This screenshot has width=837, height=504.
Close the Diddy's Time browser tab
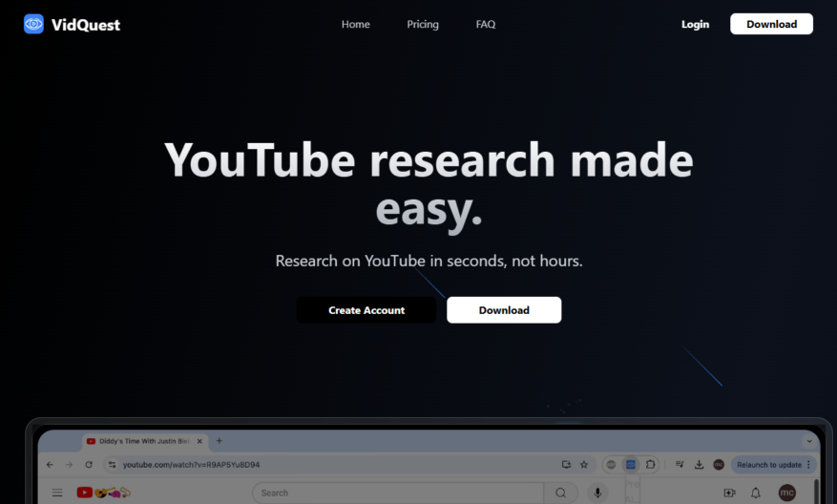[199, 441]
